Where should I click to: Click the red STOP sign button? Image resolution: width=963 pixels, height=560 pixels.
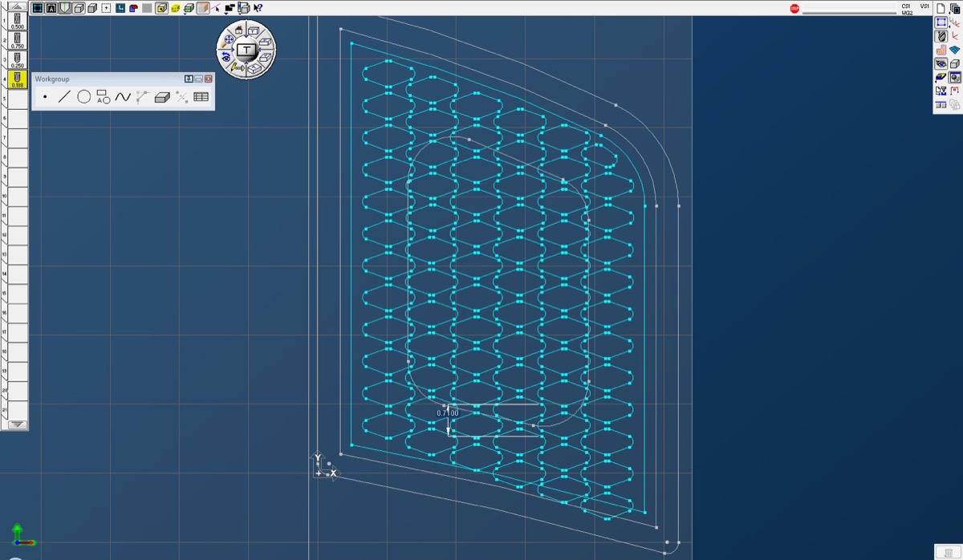tap(794, 9)
